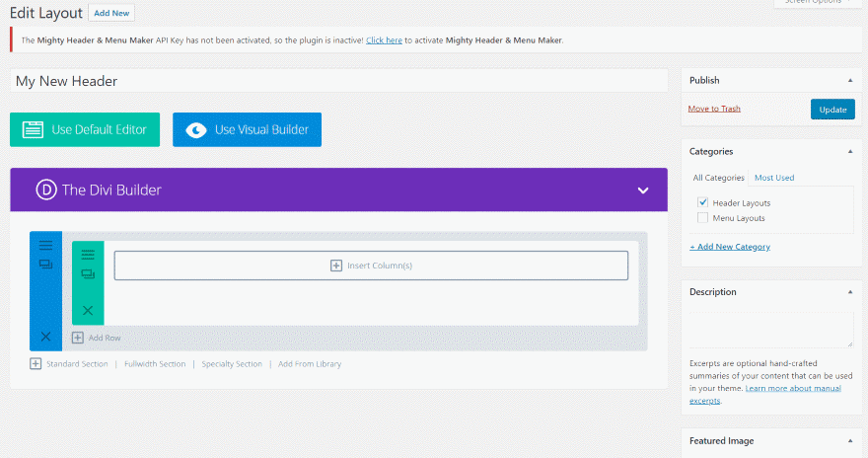Click + Add New Category link
The height and width of the screenshot is (458, 868).
(x=730, y=247)
